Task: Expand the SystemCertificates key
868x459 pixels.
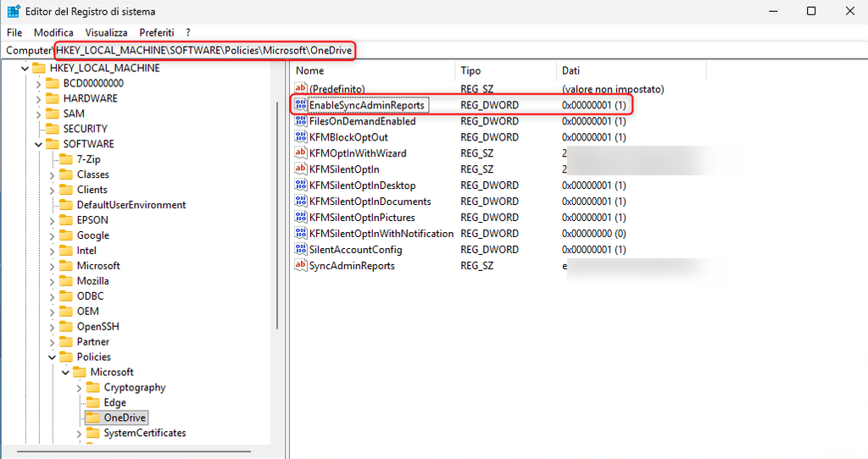Action: click(79, 434)
